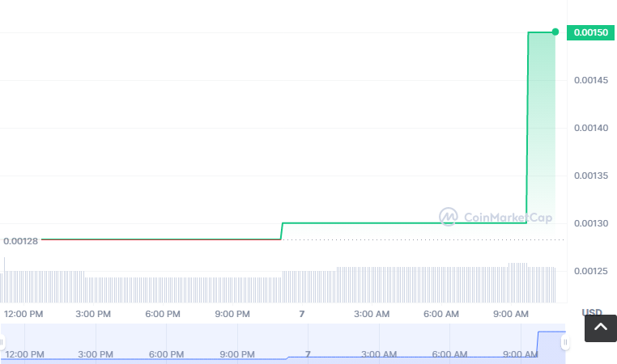Grab the left handle of the range selector
This screenshot has height=364, width=617.
(x=2, y=342)
